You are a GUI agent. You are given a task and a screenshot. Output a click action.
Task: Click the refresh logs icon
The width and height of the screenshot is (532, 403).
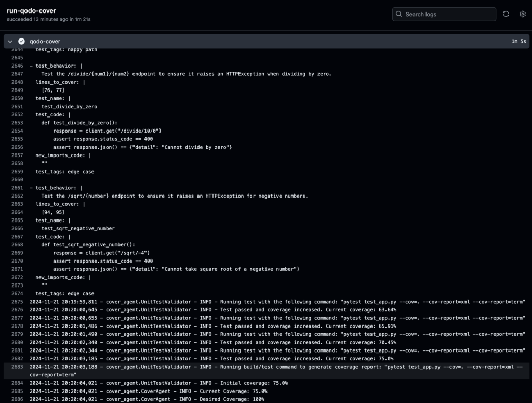(506, 14)
